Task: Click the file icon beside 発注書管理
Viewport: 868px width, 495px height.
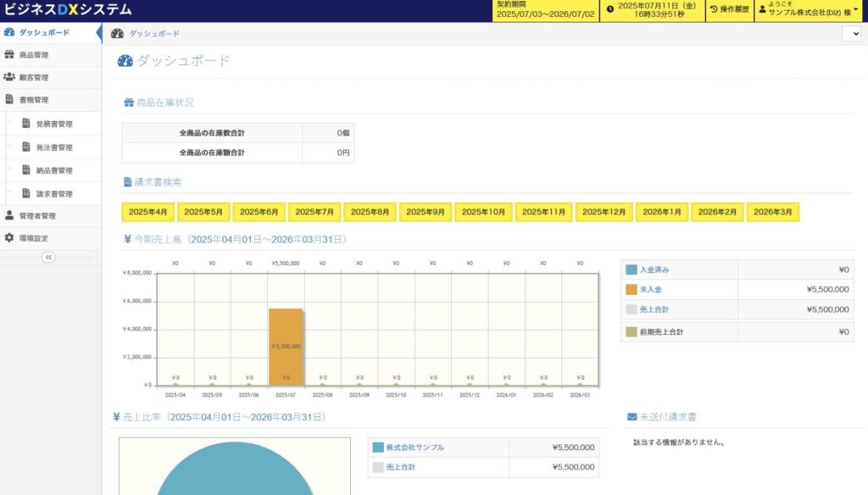Action: point(26,147)
